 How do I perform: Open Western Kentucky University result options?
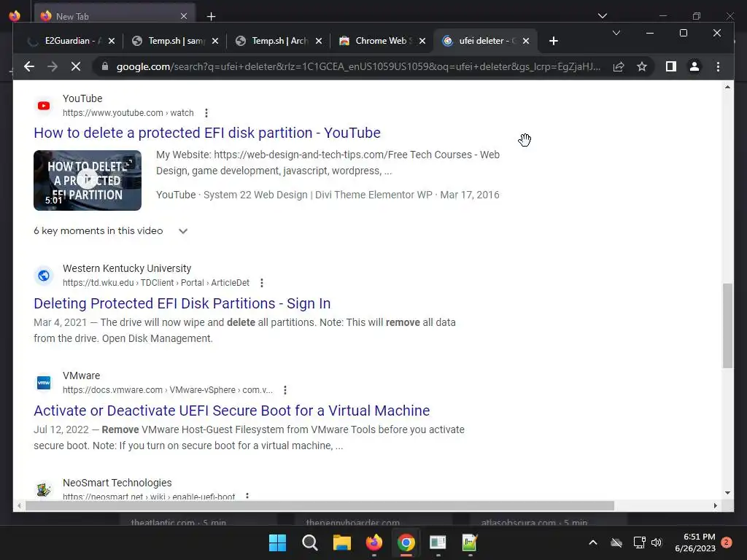click(x=262, y=283)
